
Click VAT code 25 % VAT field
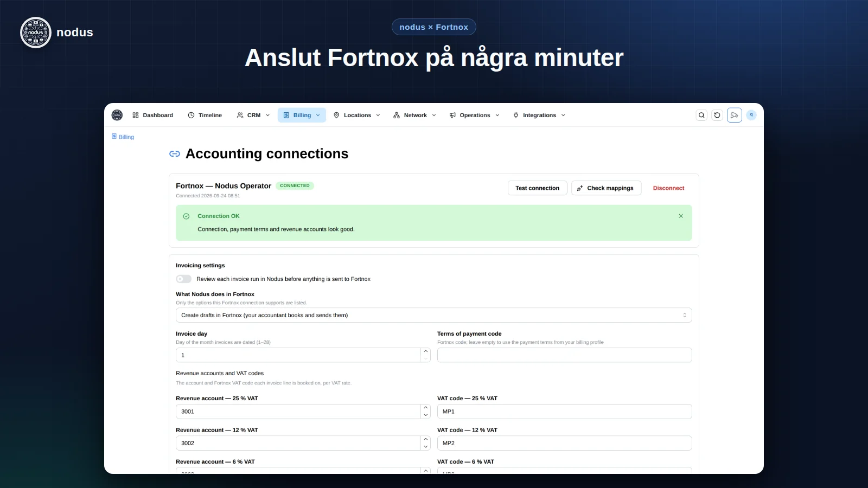(x=565, y=412)
